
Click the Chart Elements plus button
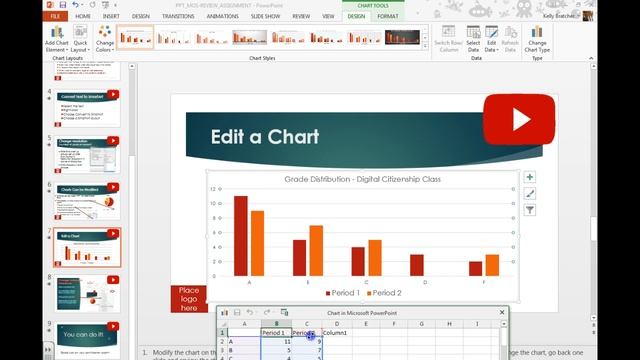[x=529, y=177]
